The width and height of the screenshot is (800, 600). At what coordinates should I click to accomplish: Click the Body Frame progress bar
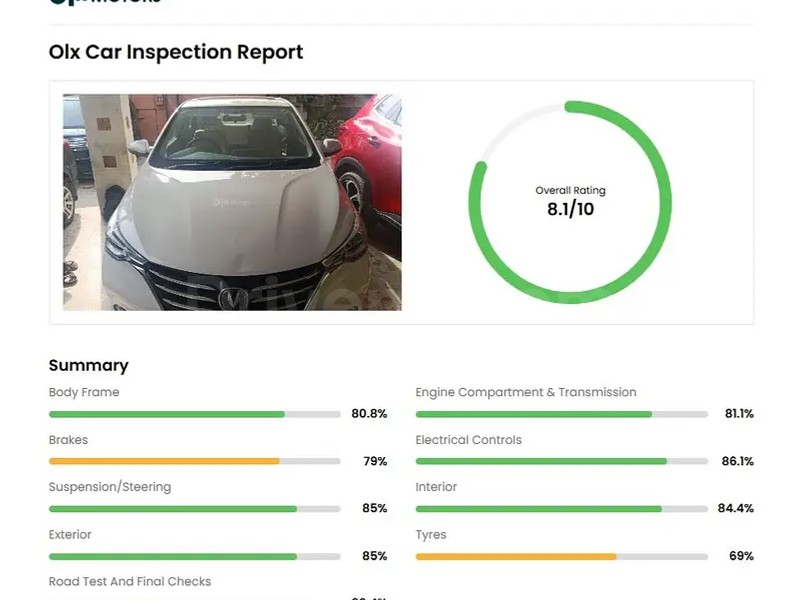194,414
